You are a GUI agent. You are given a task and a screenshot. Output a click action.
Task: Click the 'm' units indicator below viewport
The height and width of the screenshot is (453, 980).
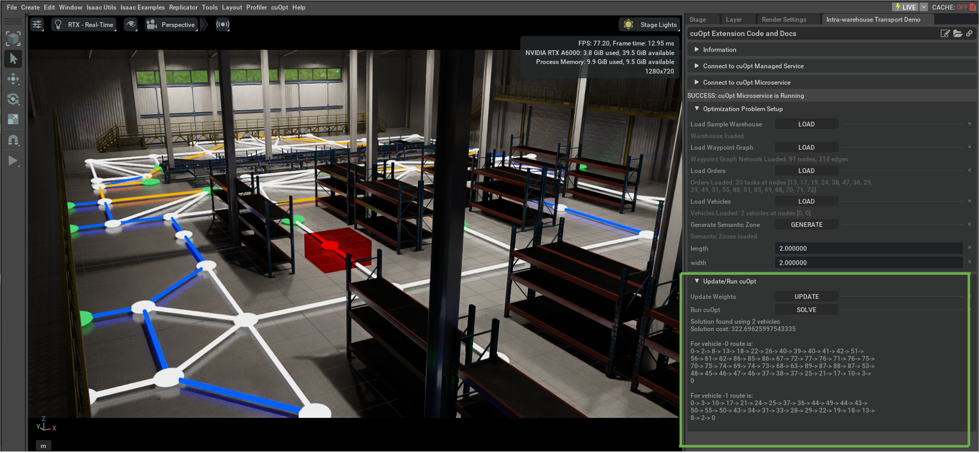tap(43, 446)
